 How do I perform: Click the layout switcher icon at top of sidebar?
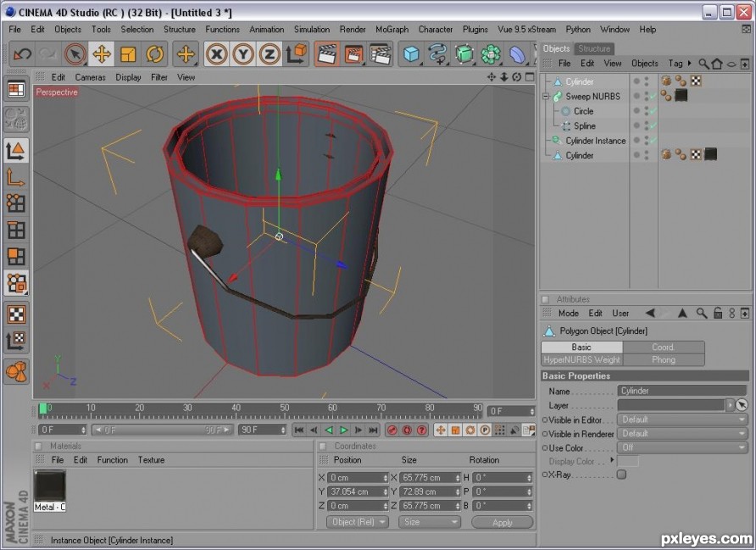[x=16, y=89]
